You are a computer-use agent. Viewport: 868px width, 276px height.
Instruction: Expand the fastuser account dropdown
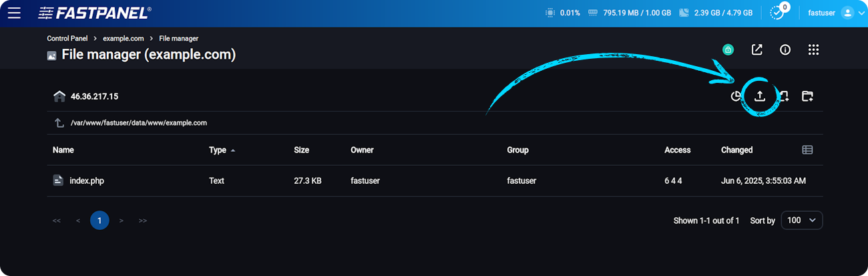click(x=836, y=13)
